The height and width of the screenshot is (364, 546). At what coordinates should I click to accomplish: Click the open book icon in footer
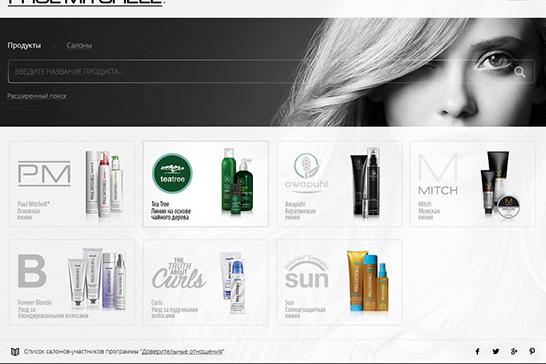pos(15,351)
